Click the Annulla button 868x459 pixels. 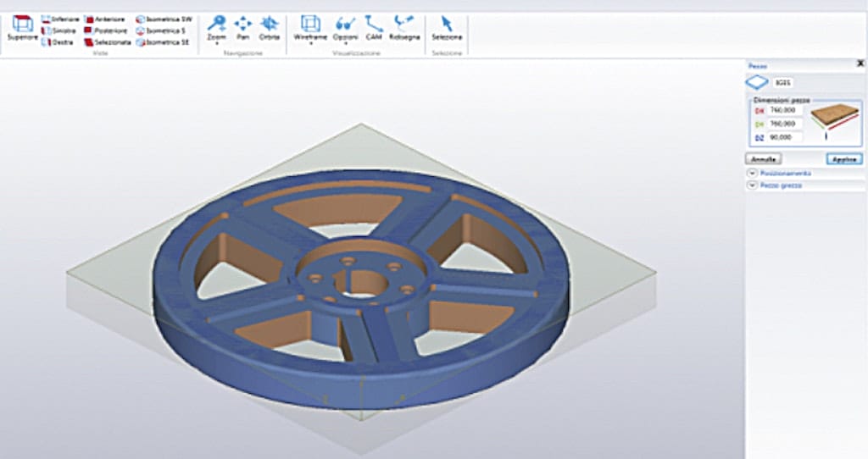pyautogui.click(x=763, y=158)
